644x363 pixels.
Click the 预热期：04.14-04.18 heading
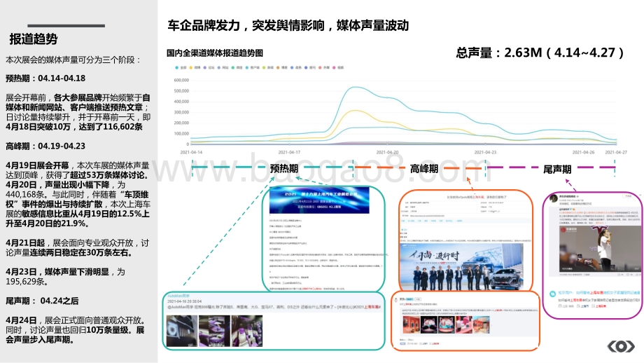tap(45, 78)
